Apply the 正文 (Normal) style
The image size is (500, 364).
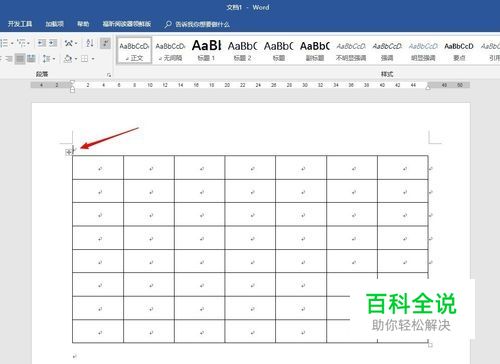tap(134, 50)
